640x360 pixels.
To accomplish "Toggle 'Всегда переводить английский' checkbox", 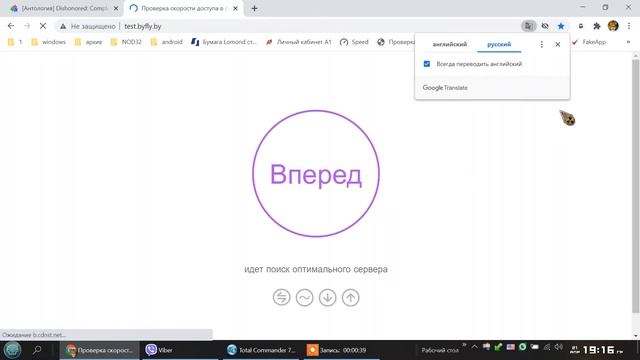I will coord(427,64).
